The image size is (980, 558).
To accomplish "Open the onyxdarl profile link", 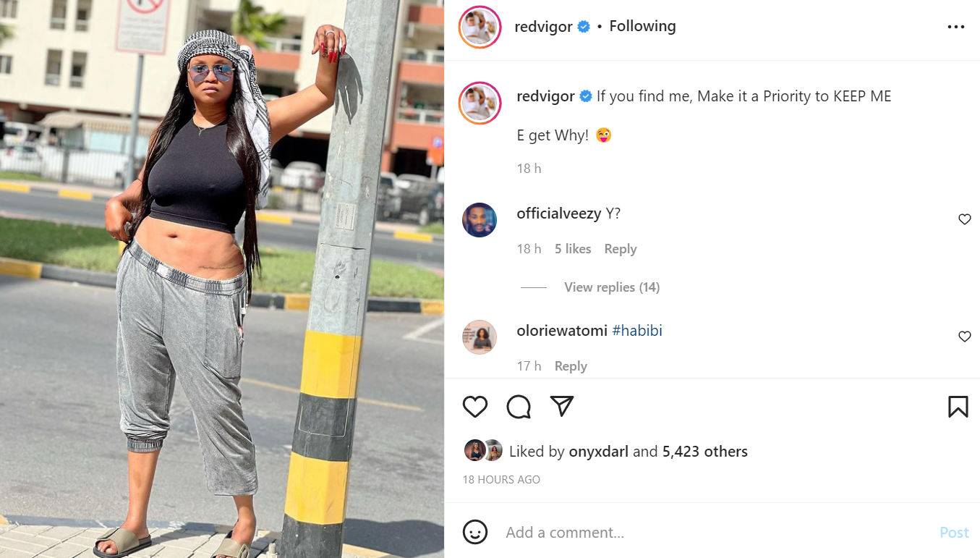I will [599, 452].
